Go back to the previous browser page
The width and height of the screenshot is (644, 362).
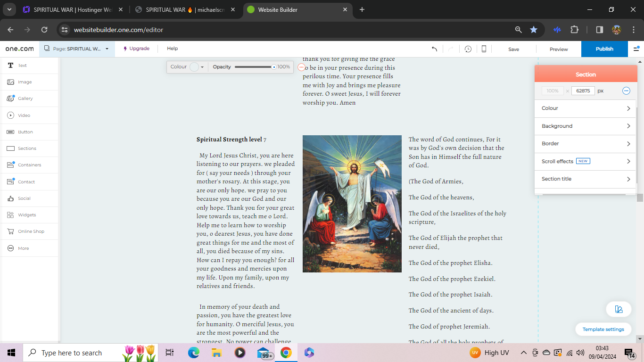pos(11,30)
